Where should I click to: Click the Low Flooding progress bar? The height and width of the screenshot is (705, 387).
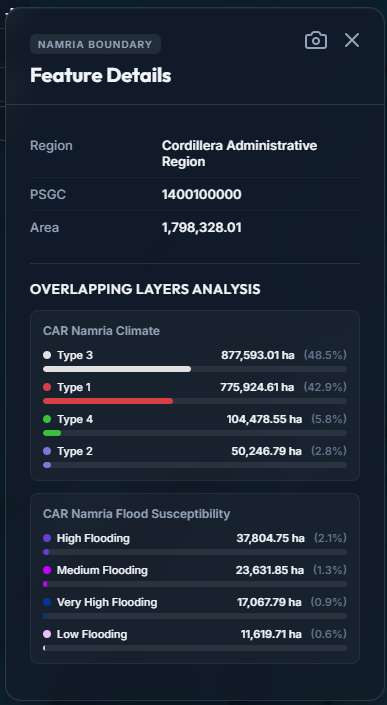pyautogui.click(x=195, y=648)
